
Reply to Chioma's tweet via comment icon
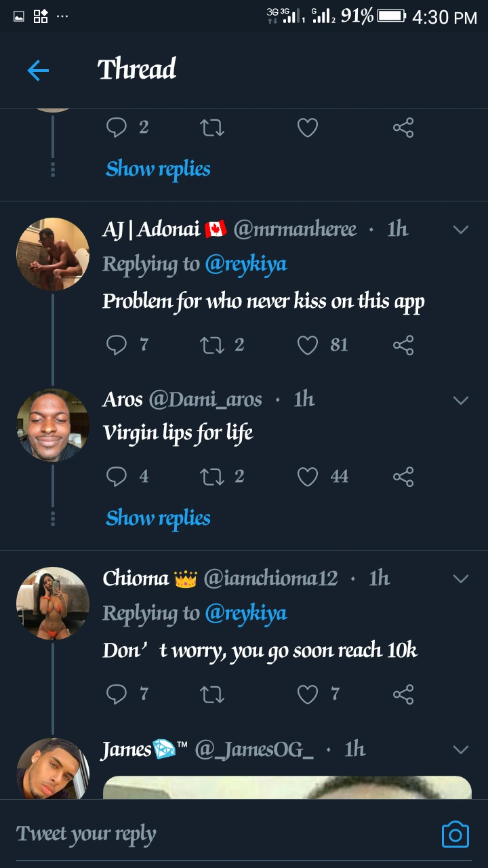click(x=117, y=694)
